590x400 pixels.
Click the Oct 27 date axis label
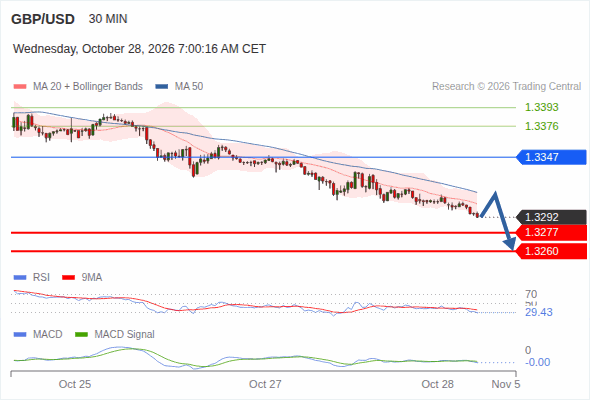tap(265, 384)
